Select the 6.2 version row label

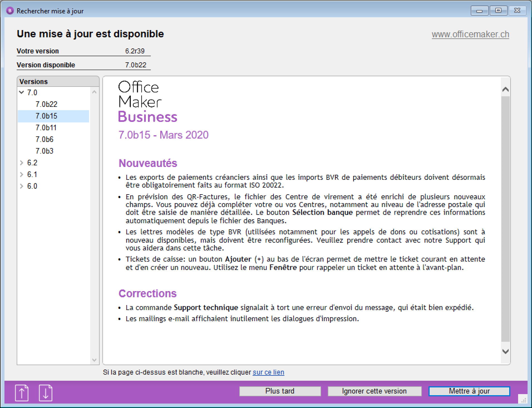[x=32, y=163]
